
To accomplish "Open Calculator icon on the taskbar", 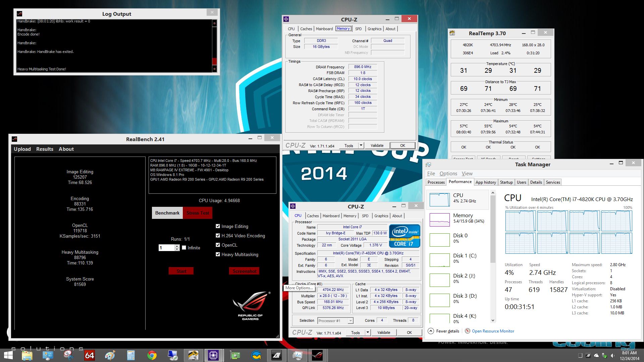I will click(x=131, y=355).
